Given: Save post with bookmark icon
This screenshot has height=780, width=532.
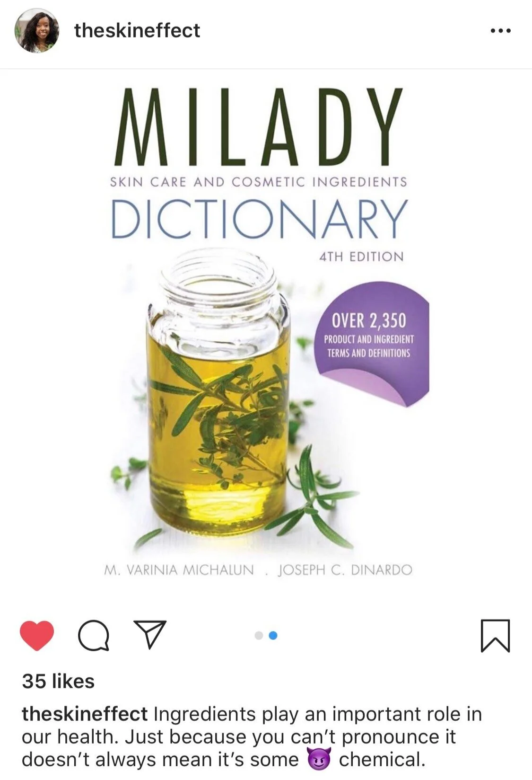Looking at the screenshot, I should pyautogui.click(x=495, y=636).
